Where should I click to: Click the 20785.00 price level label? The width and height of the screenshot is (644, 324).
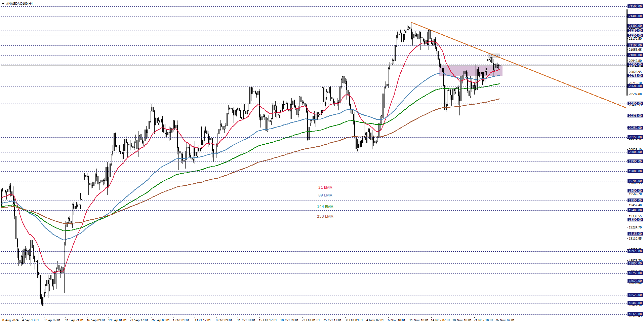click(635, 76)
